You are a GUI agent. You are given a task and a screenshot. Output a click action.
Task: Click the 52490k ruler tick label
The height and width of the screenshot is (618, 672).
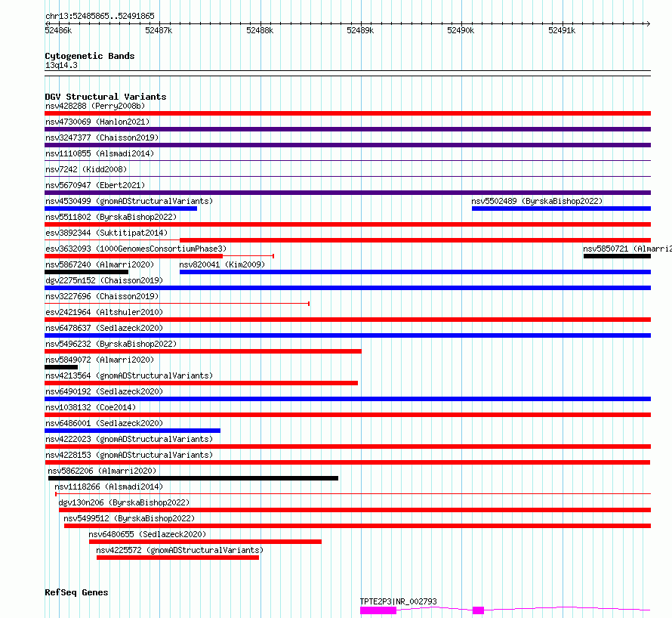[461, 30]
